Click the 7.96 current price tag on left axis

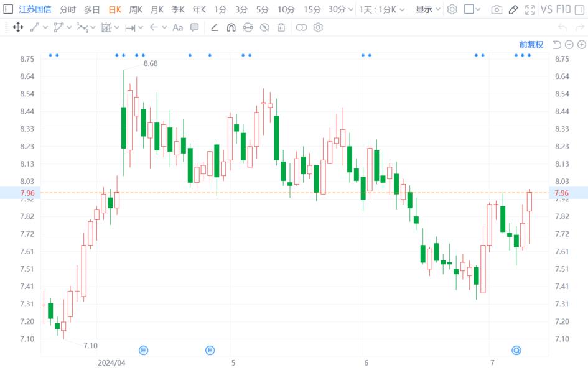[27, 193]
